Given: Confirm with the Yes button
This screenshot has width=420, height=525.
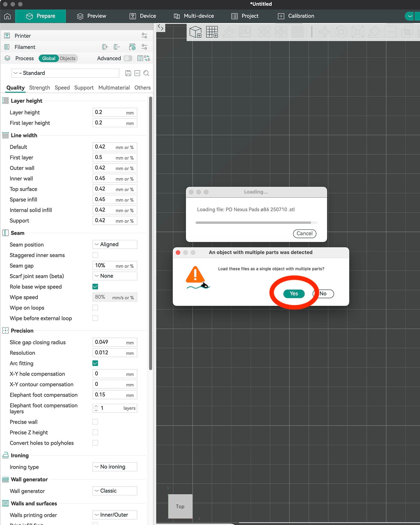Looking at the screenshot, I should (x=294, y=294).
